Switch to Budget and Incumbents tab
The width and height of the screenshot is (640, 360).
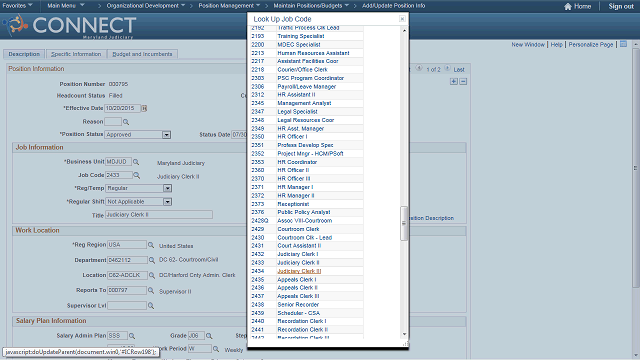click(142, 54)
